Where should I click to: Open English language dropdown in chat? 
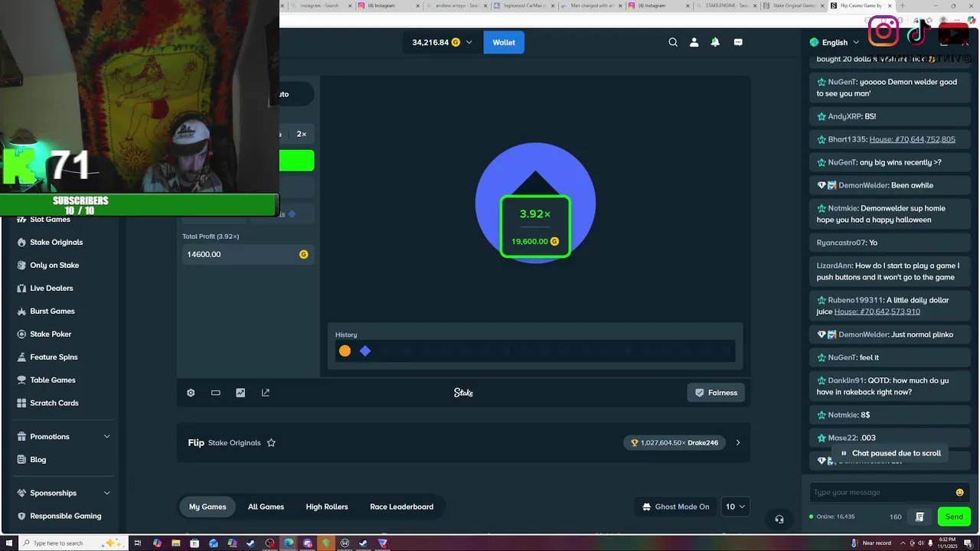click(834, 42)
